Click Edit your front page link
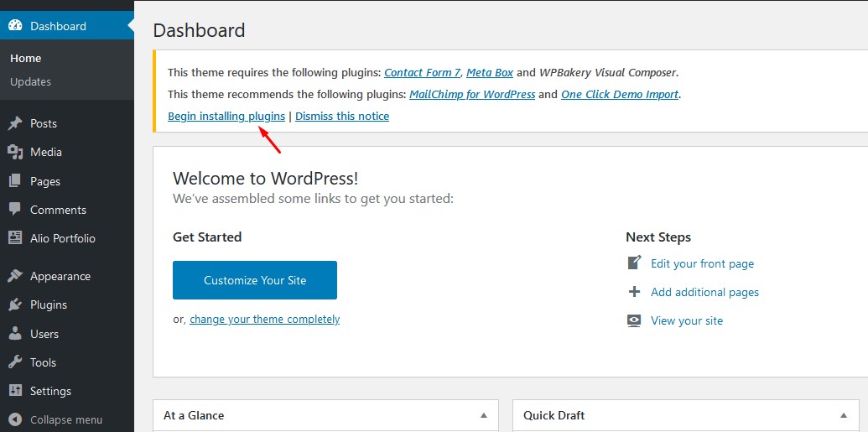Image resolution: width=868 pixels, height=432 pixels. tap(702, 263)
